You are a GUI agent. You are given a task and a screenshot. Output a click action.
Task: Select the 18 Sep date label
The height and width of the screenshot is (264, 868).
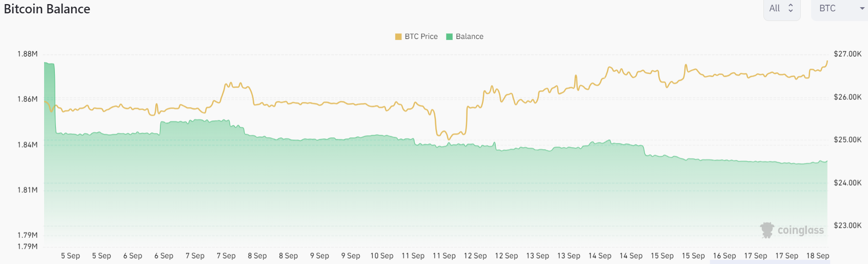[x=817, y=256]
